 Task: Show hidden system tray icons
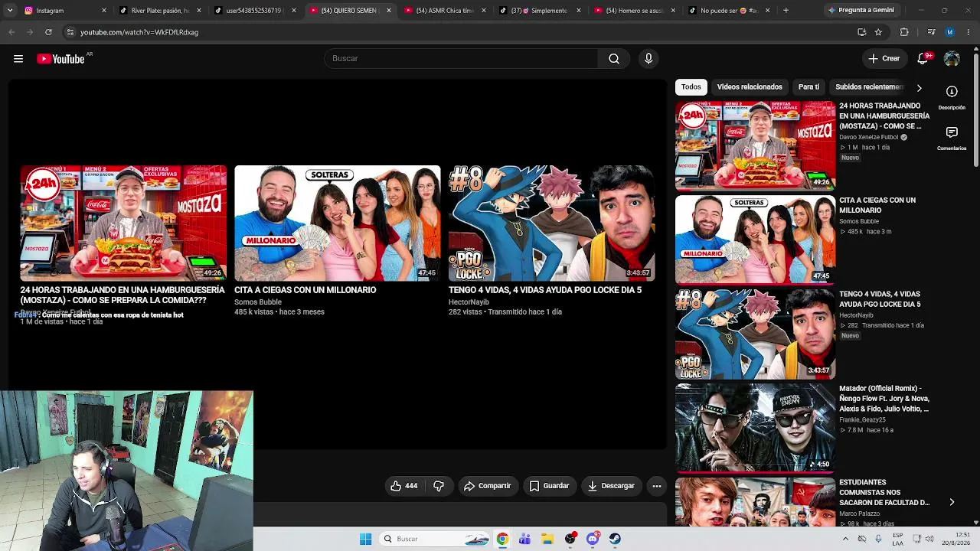point(845,539)
